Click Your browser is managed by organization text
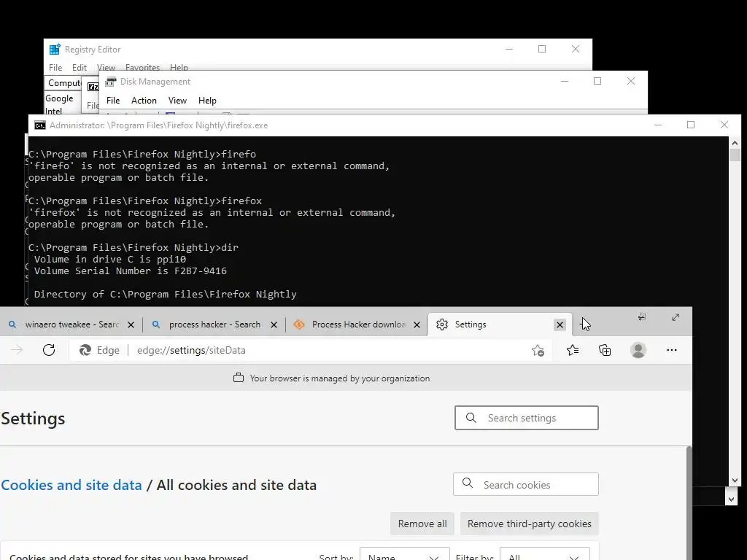 [x=340, y=378]
